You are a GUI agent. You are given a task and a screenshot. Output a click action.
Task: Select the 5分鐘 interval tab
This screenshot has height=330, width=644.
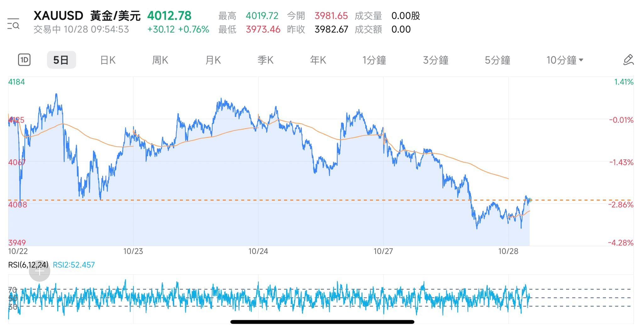[497, 60]
